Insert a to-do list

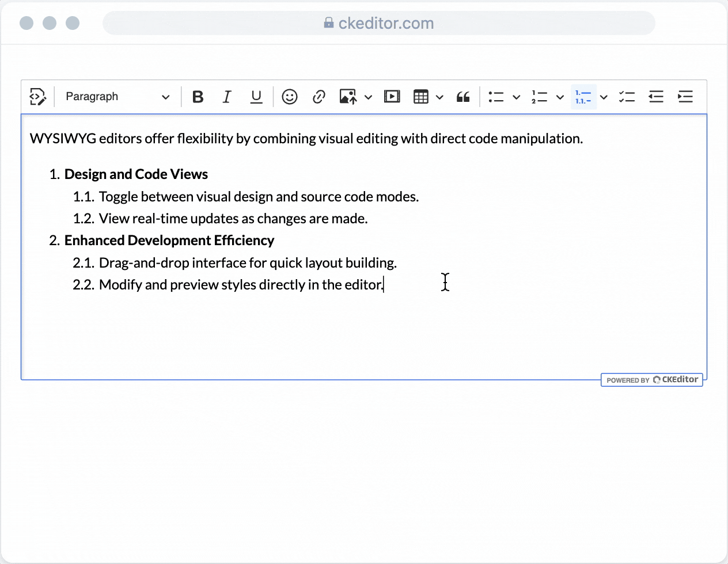(x=627, y=97)
